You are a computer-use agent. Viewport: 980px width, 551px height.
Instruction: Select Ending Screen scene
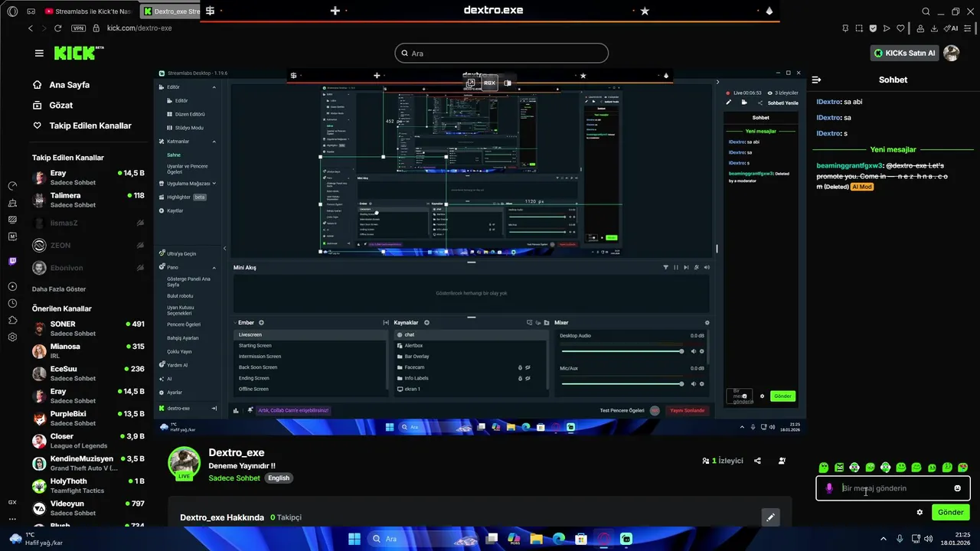pos(310,378)
